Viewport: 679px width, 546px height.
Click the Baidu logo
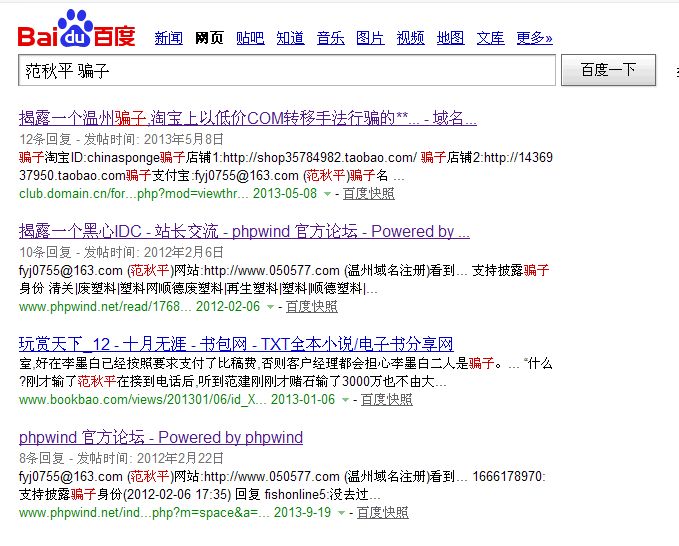click(x=77, y=28)
